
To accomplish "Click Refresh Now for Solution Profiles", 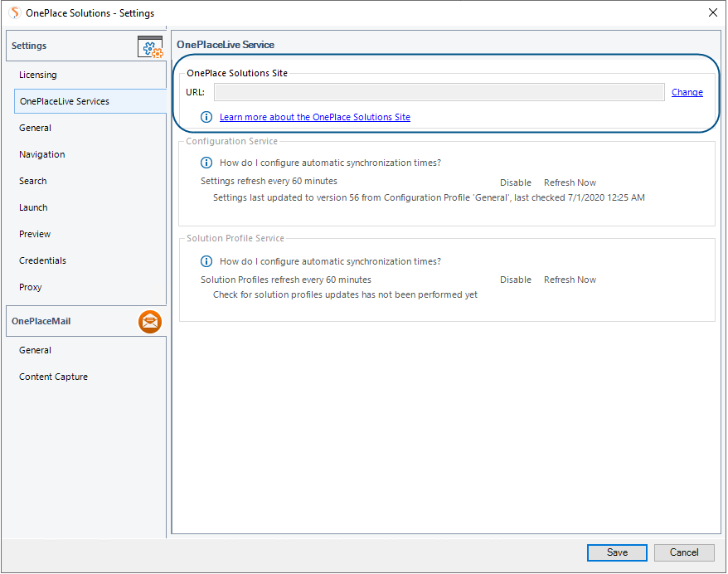I will 570,279.
